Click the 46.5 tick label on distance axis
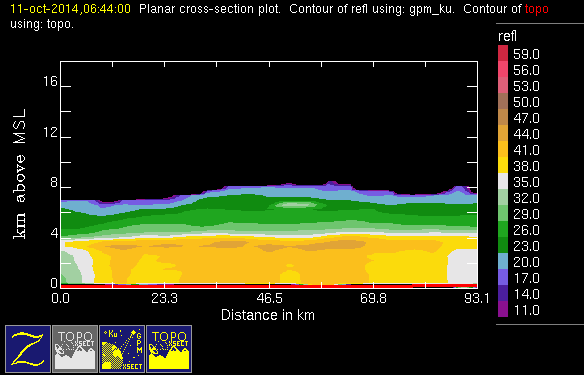The width and height of the screenshot is (584, 375). click(x=269, y=298)
